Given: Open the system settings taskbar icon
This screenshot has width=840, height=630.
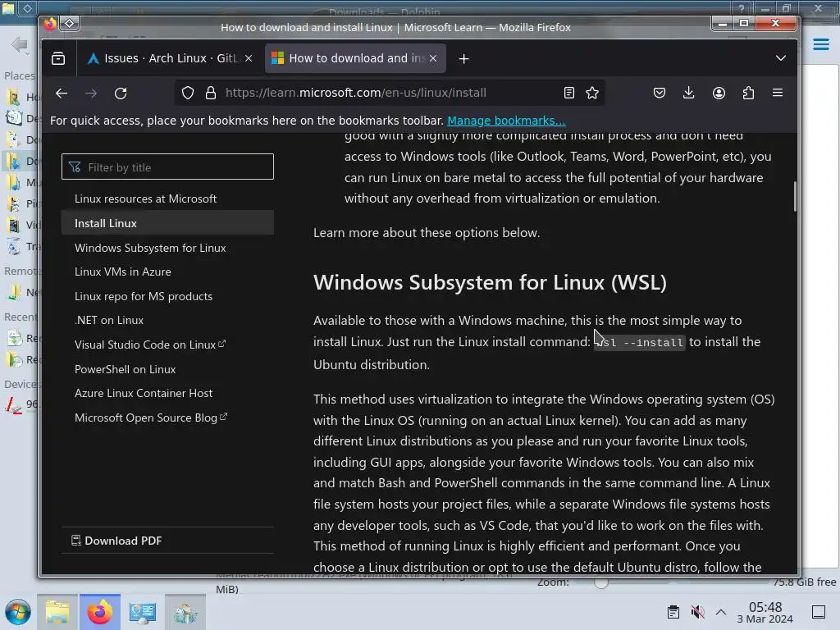Looking at the screenshot, I should coord(143,612).
